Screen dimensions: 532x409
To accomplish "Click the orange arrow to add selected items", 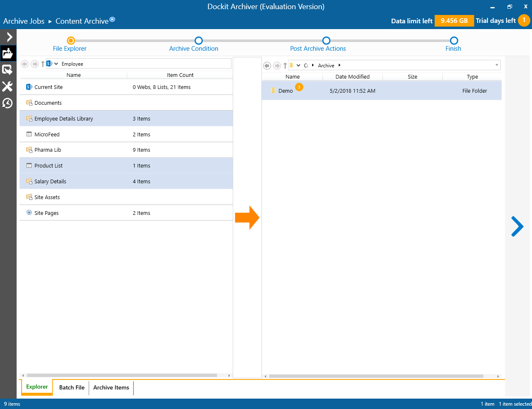I will click(x=247, y=217).
